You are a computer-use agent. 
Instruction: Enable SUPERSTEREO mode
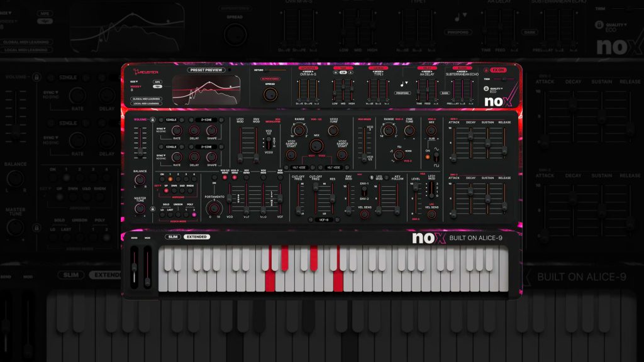[x=270, y=79]
